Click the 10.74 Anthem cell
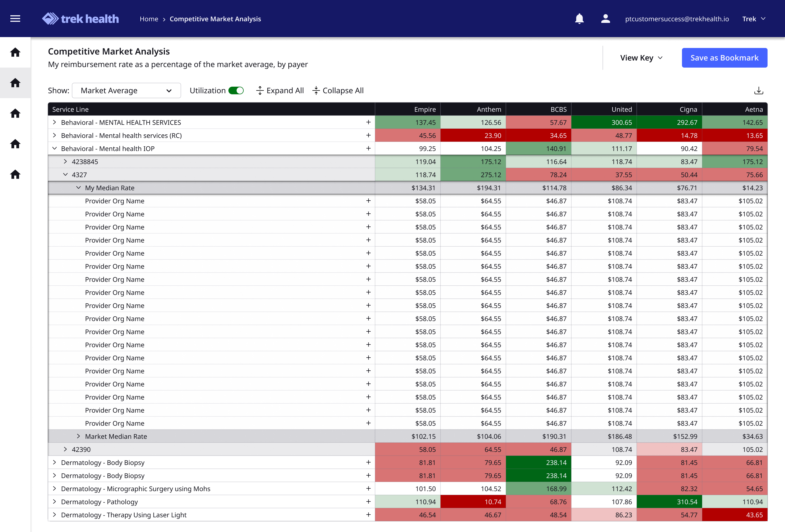 click(473, 502)
